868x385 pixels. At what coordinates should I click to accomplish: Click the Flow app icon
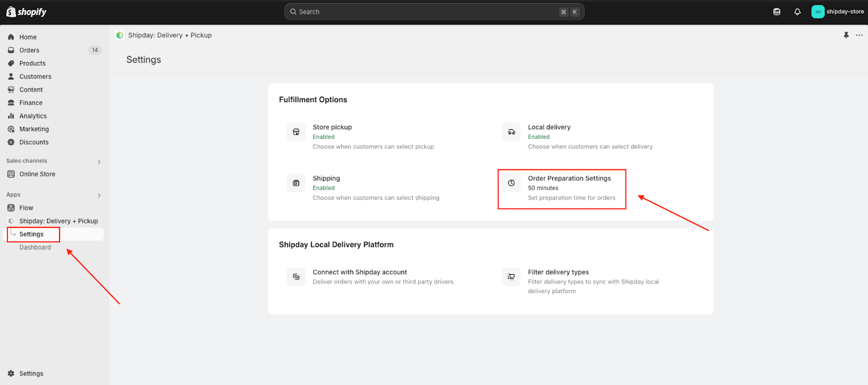coord(11,208)
